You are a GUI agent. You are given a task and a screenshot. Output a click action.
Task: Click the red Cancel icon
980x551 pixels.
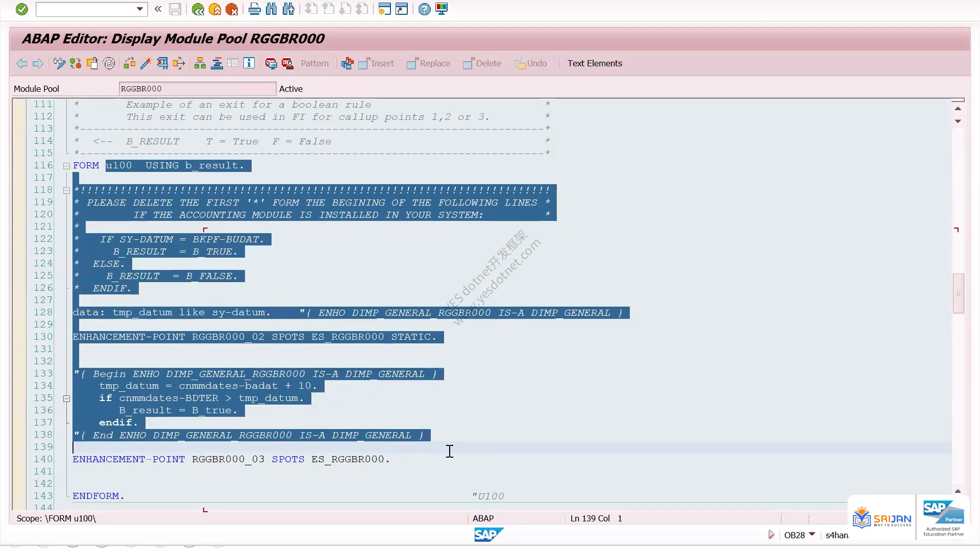point(232,9)
